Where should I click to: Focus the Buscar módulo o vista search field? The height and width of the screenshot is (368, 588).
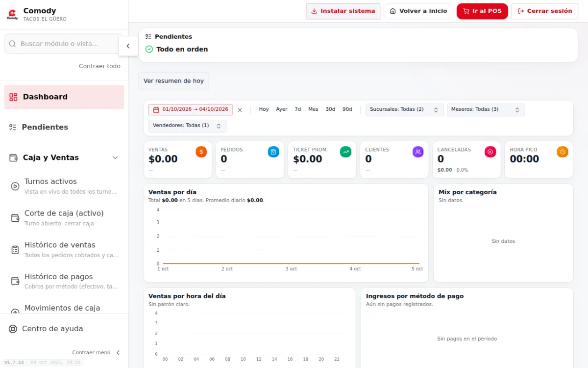[x=64, y=44]
